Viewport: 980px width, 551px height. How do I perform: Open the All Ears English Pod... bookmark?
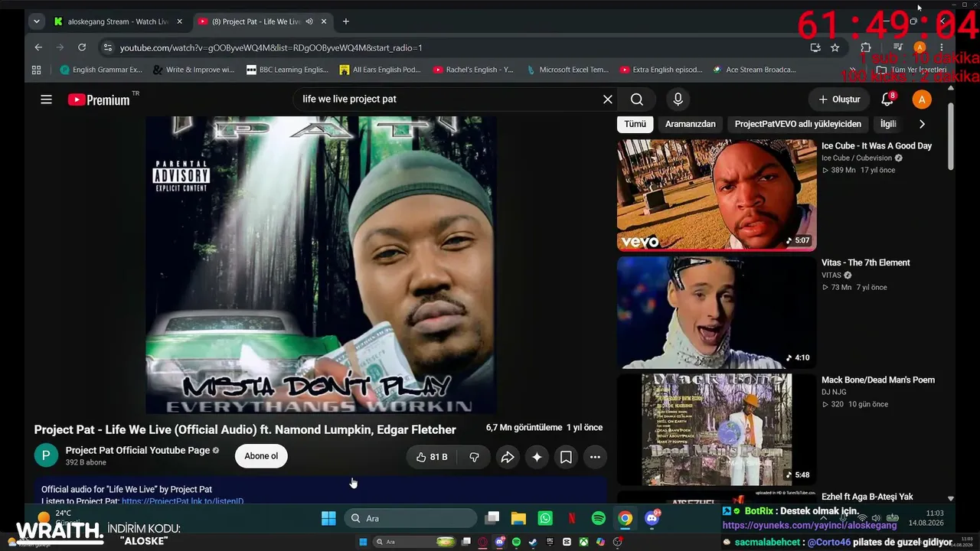tap(380, 70)
